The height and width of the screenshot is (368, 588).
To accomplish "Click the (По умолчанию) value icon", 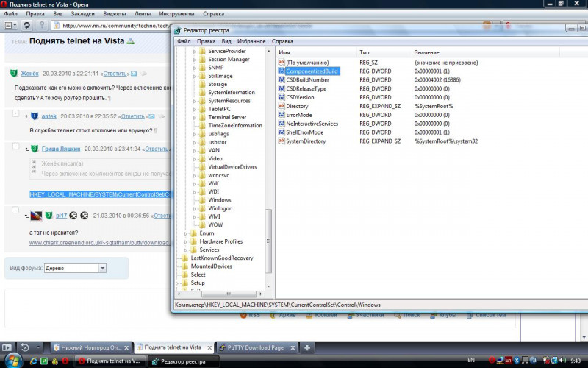I will [x=282, y=63].
